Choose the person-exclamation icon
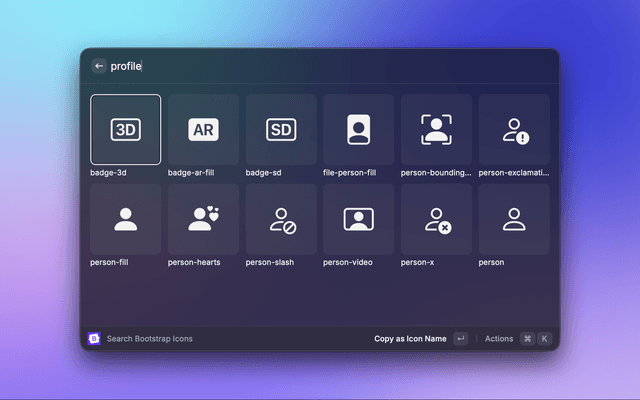The height and width of the screenshot is (400, 640). [514, 129]
